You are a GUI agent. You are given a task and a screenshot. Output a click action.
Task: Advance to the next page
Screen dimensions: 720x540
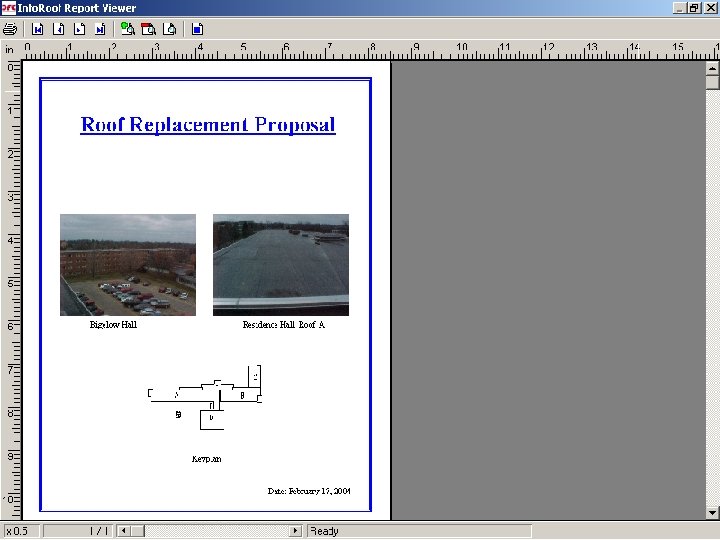(78, 29)
